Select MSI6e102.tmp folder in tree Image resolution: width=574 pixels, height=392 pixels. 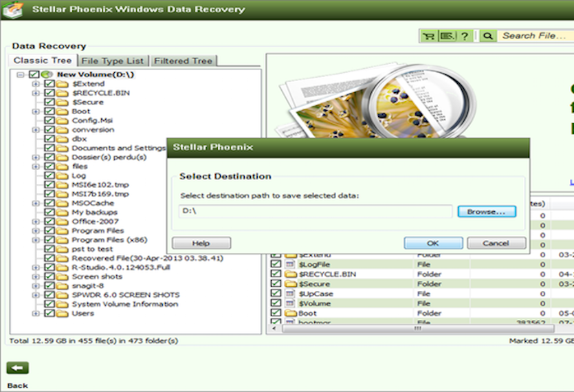point(100,184)
